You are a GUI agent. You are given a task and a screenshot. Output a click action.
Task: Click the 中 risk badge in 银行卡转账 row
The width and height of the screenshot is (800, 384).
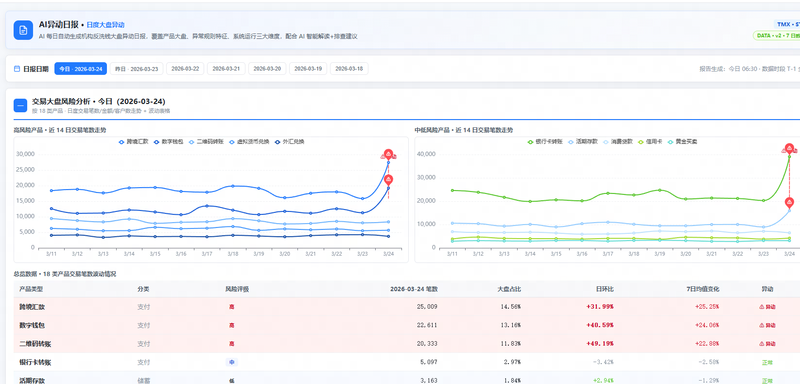pos(232,363)
